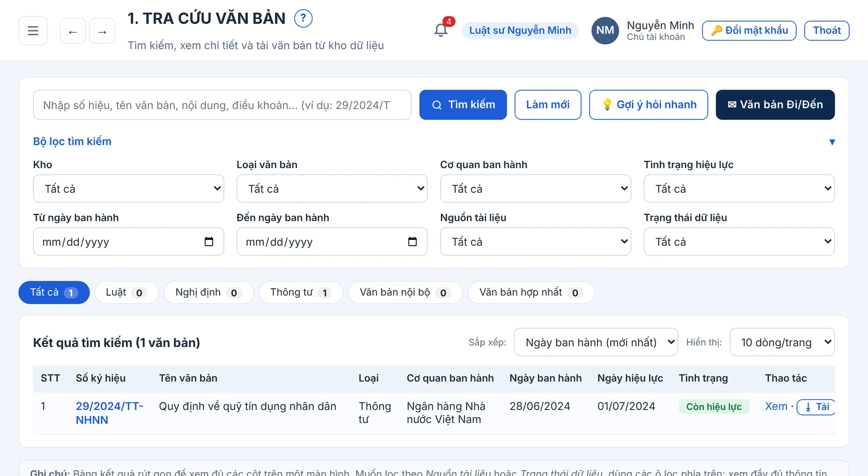Open Gợi ý hỏi nhanh suggestions
The width and height of the screenshot is (868, 476).
click(649, 105)
